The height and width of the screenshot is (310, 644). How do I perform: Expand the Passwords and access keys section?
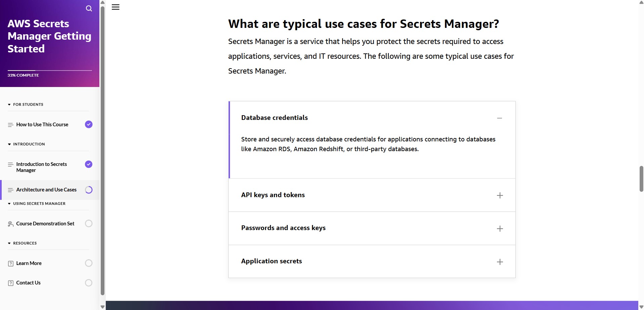pos(500,229)
